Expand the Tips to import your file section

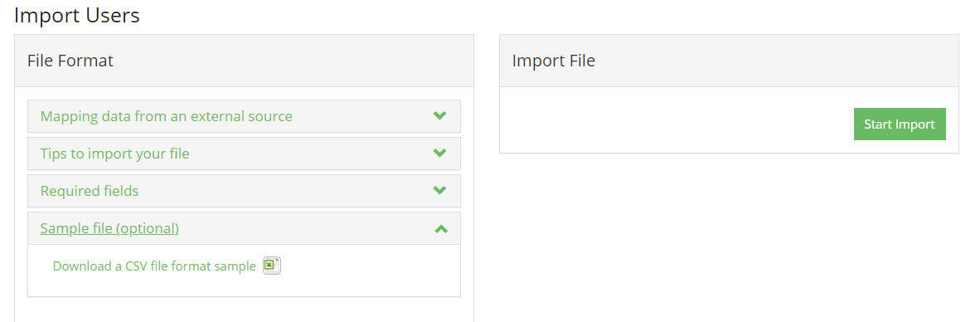pos(114,154)
